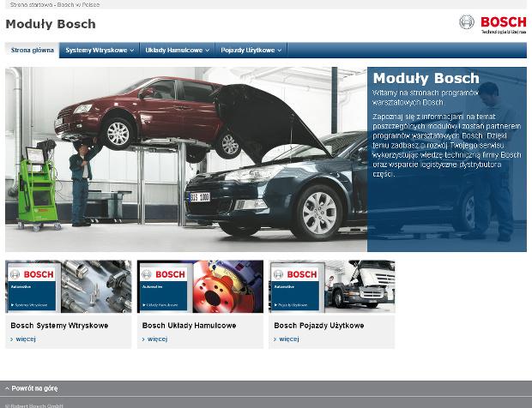Follow the 'Strona startowa - Bosch w Polsce' link
This screenshot has width=532, height=408.
(x=55, y=5)
